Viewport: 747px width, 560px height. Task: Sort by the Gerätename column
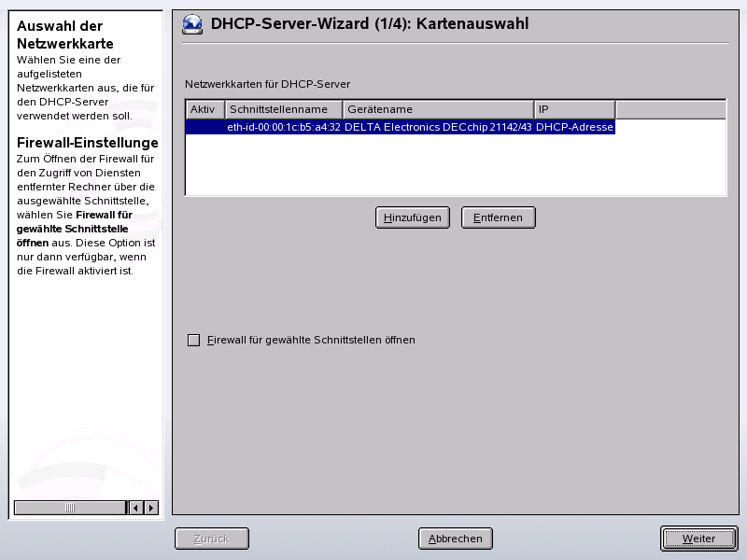pos(437,108)
